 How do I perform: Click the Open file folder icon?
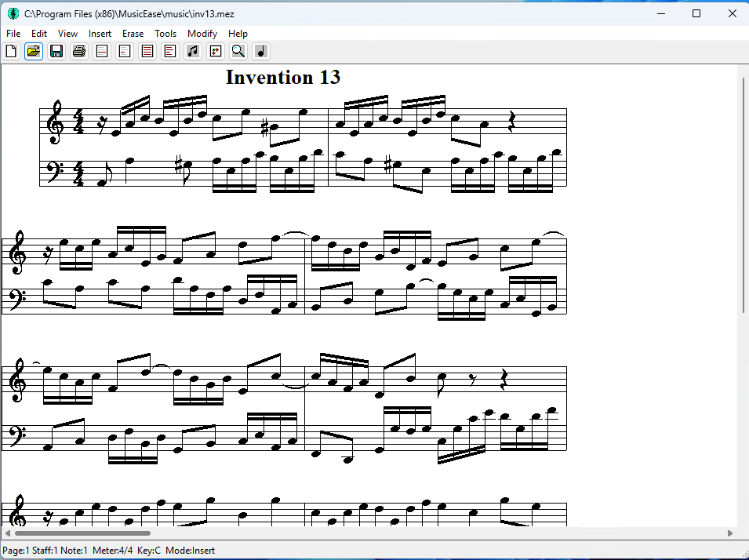point(34,51)
